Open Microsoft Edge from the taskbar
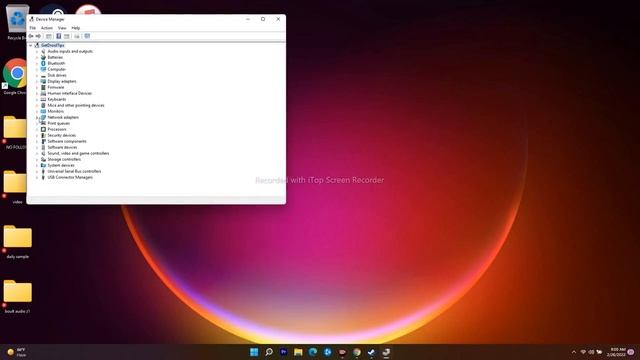The image size is (640, 360). (313, 352)
